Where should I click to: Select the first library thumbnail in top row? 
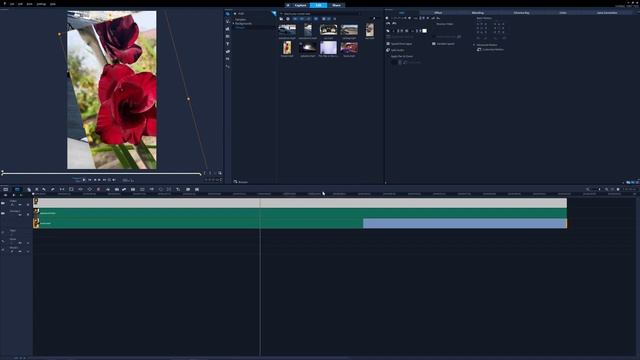pyautogui.click(x=287, y=30)
